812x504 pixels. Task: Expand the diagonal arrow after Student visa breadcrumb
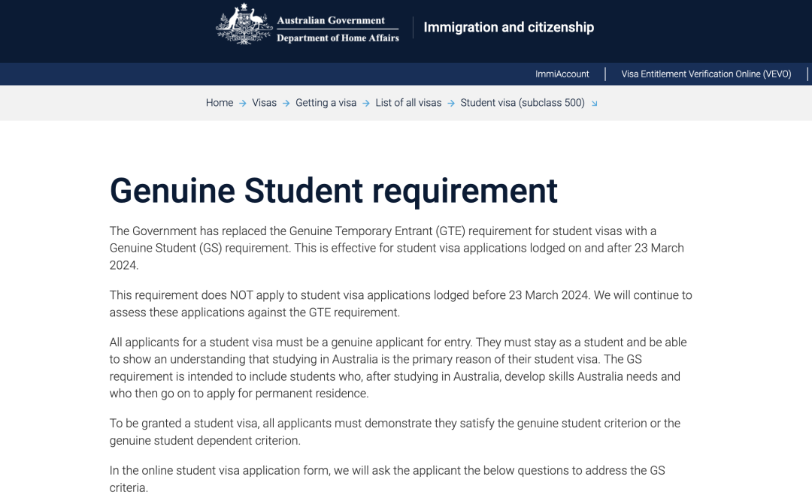tap(594, 104)
